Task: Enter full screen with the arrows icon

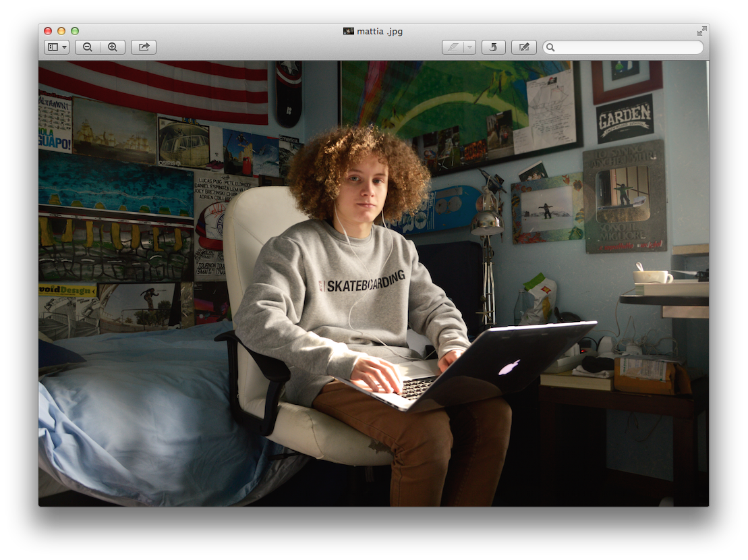Action: [702, 31]
